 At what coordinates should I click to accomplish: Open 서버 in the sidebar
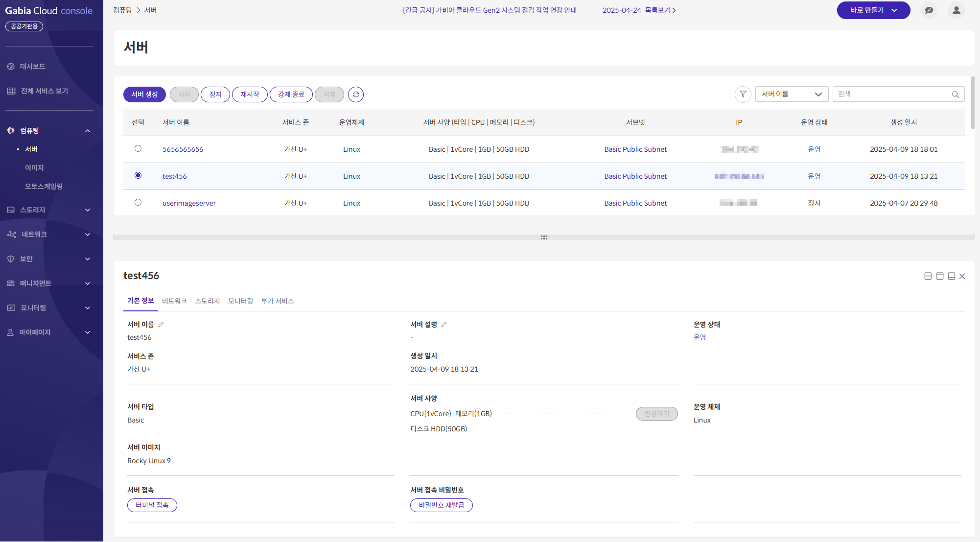(31, 149)
